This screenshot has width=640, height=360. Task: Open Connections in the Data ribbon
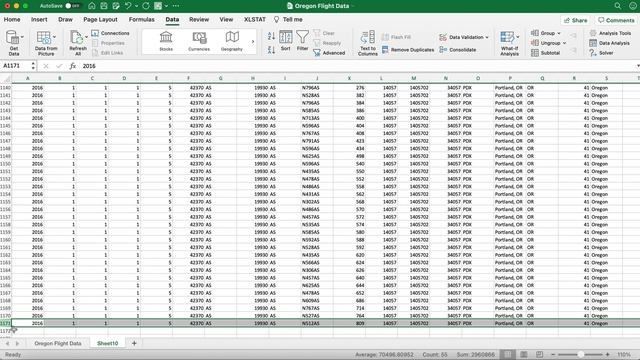pyautogui.click(x=111, y=33)
